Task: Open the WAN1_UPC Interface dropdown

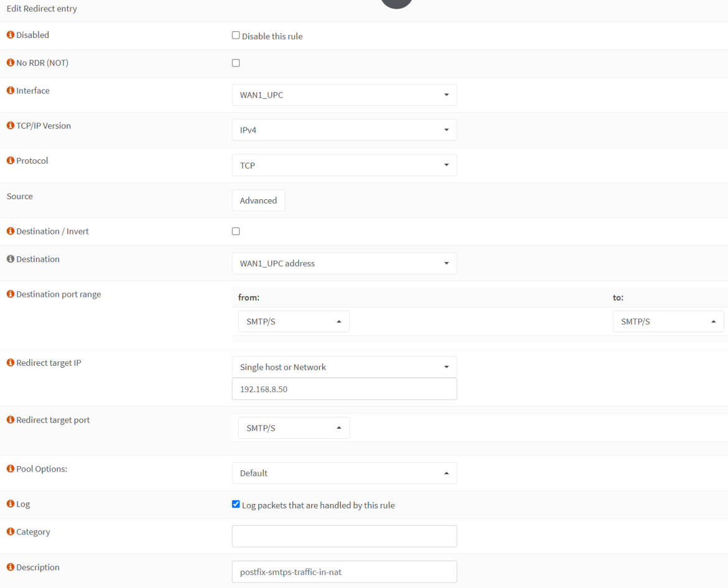Action: click(x=344, y=95)
